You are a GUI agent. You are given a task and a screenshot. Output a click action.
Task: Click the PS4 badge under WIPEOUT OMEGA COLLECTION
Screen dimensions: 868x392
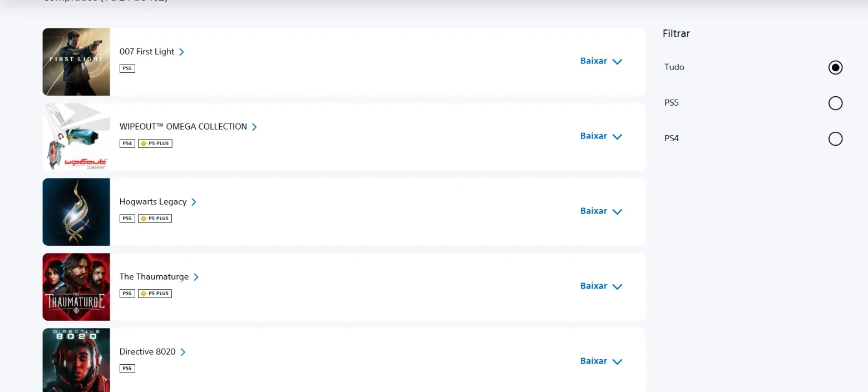[x=127, y=143]
